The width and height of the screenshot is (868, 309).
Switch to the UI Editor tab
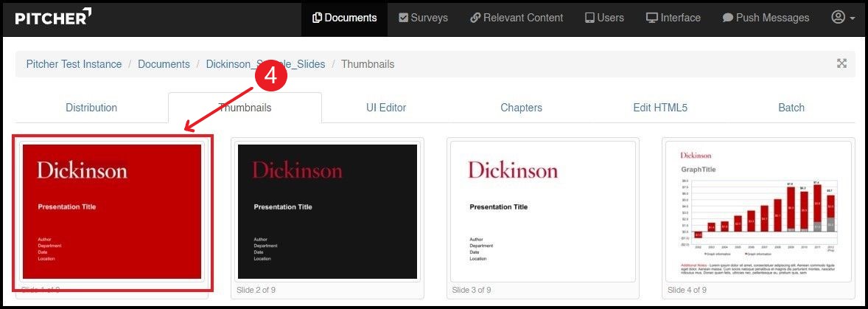[386, 108]
